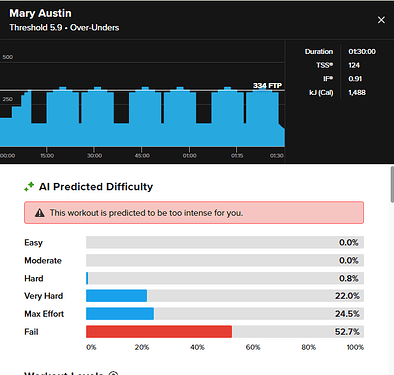This screenshot has height=375, width=394.
Task: Click the 52.7% Fail value
Action: click(347, 332)
